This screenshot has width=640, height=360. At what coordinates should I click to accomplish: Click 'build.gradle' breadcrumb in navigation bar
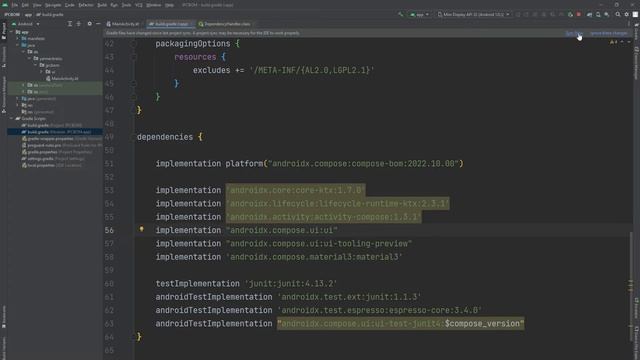pyautogui.click(x=50, y=14)
